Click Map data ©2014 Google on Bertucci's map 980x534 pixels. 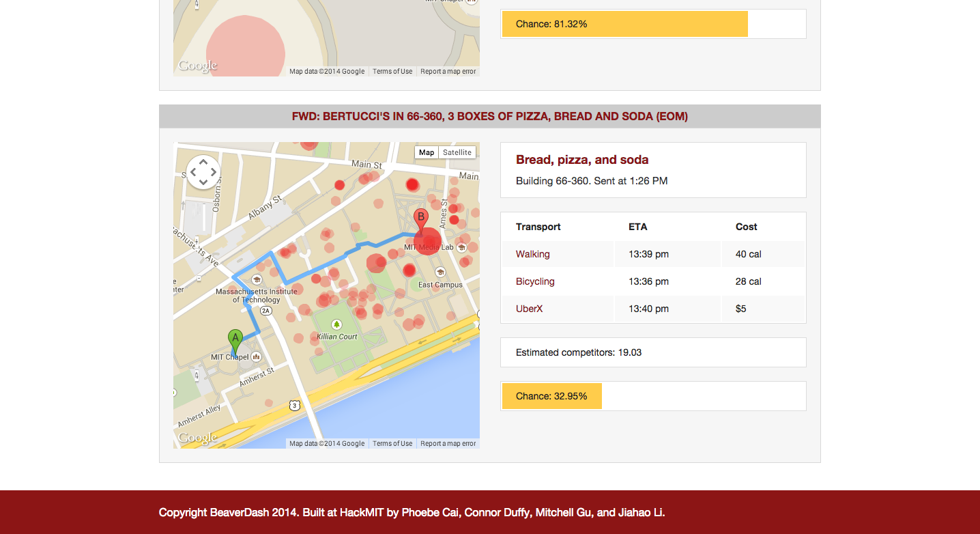pos(327,443)
